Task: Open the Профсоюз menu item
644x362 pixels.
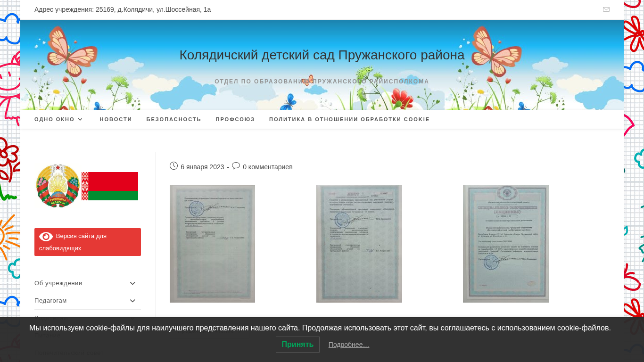Action: click(x=235, y=119)
